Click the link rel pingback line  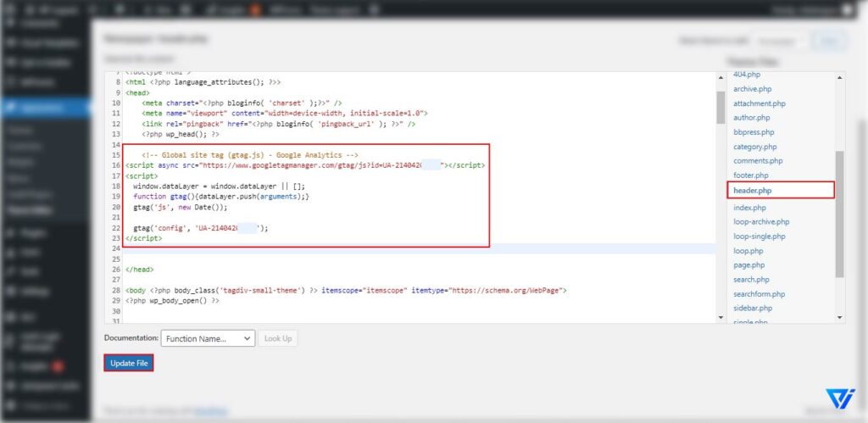click(x=278, y=124)
